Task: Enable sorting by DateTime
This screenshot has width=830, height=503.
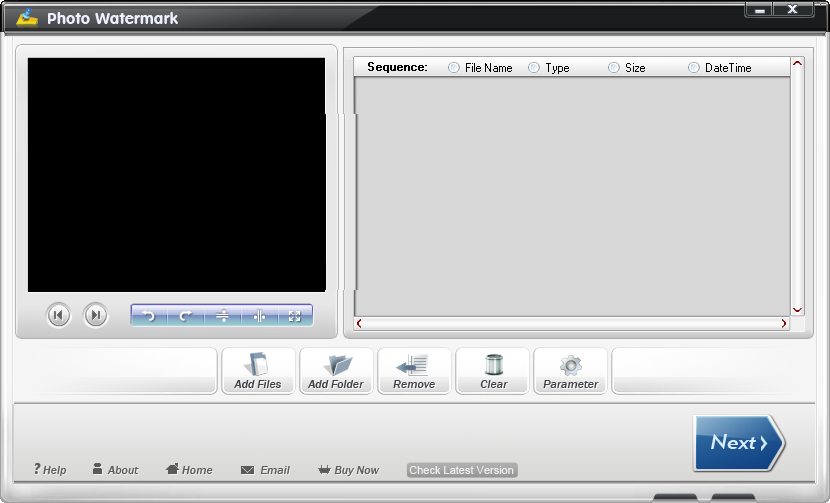Action: click(694, 68)
